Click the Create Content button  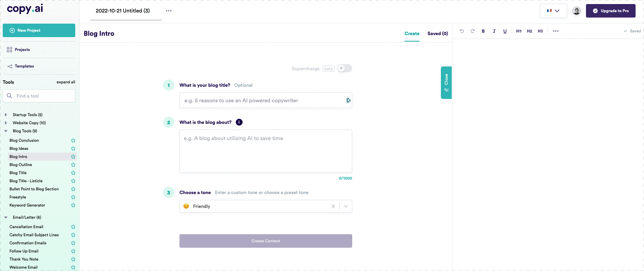click(x=266, y=241)
